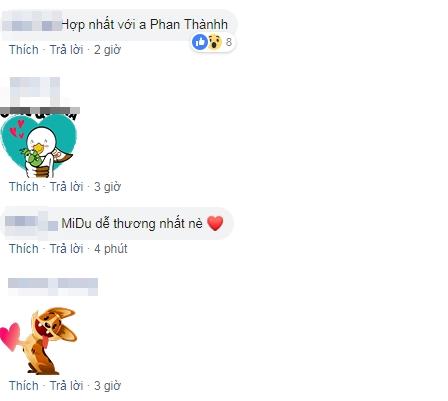Click Thích under the duck sticker comment

pyautogui.click(x=24, y=187)
